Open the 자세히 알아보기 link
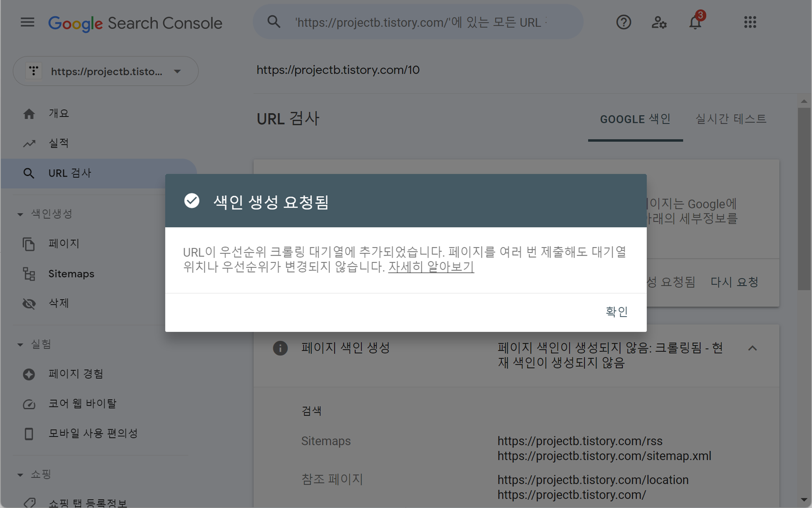The width and height of the screenshot is (812, 508). (431, 267)
